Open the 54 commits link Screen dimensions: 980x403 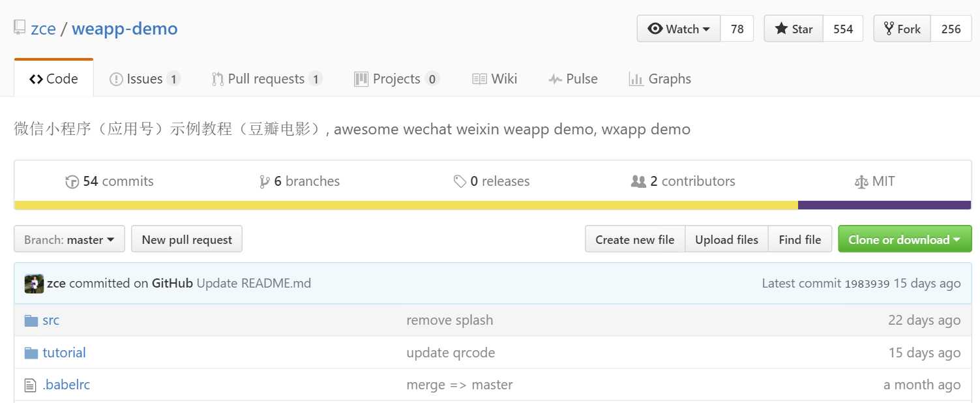pos(110,181)
